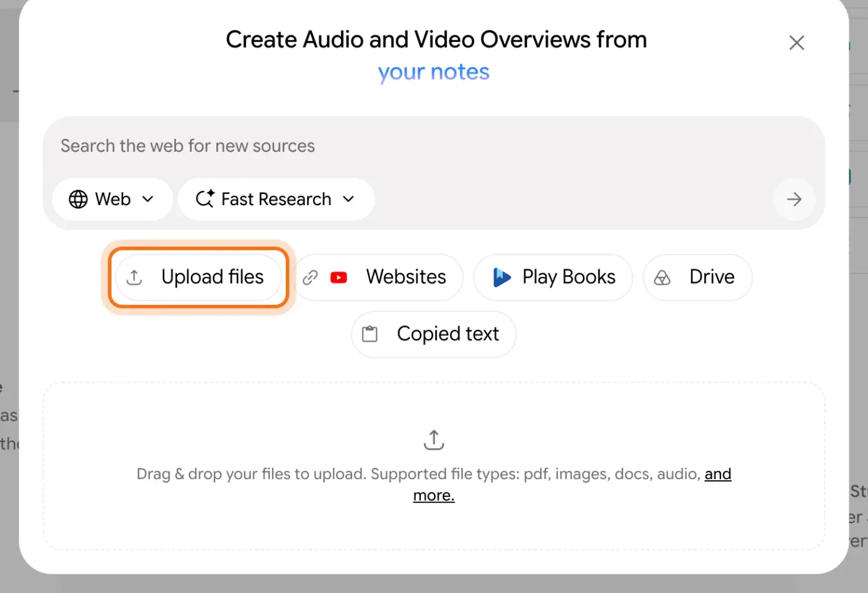The image size is (868, 593).
Task: Click the 'Create Audio and Video Overviews from' title
Action: 436,40
